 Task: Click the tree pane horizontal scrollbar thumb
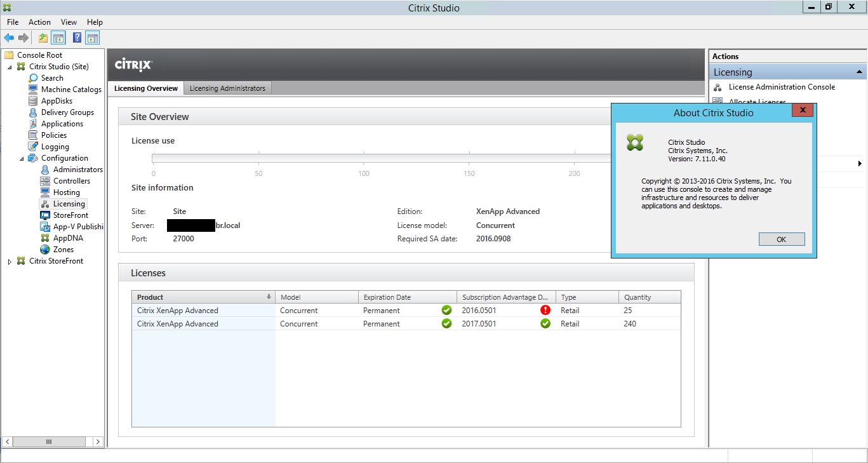pyautogui.click(x=49, y=441)
